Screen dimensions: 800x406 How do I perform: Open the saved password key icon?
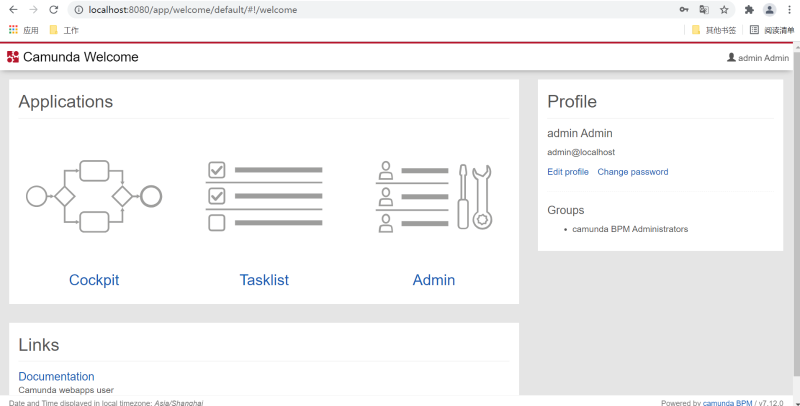click(x=684, y=10)
